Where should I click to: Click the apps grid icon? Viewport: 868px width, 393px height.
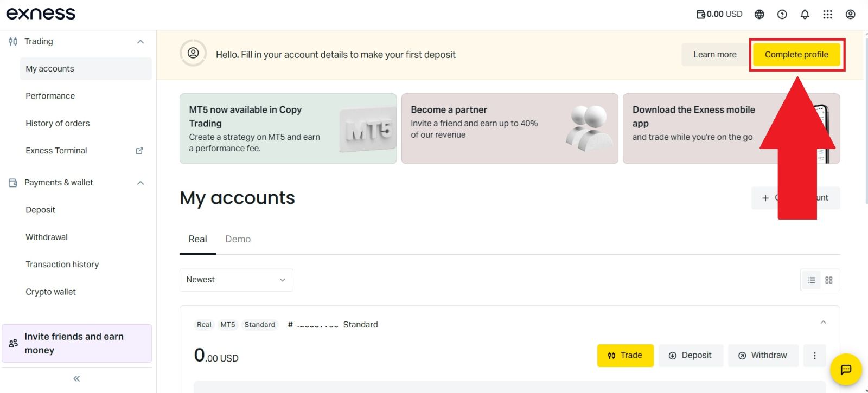coord(828,14)
